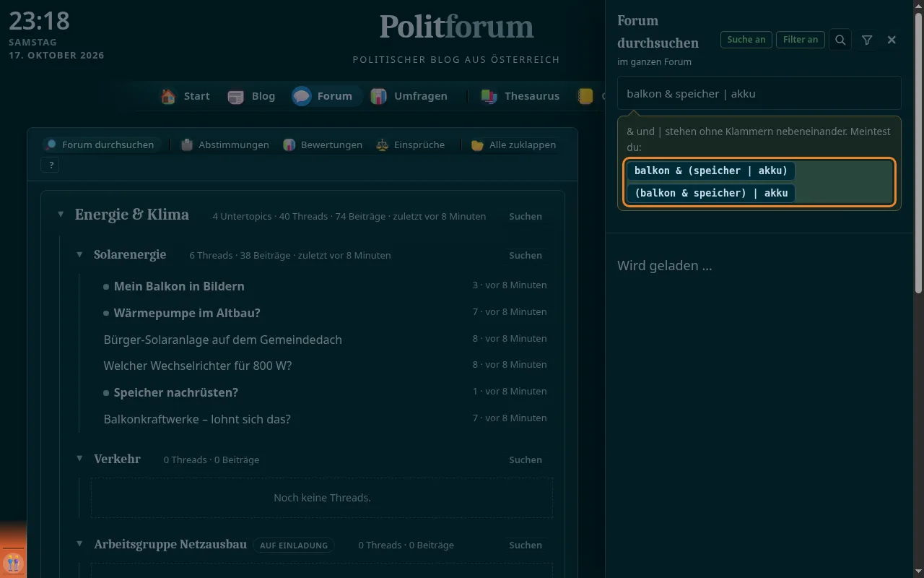Collapse the Energie & Klima section
The width and height of the screenshot is (924, 578).
point(61,215)
